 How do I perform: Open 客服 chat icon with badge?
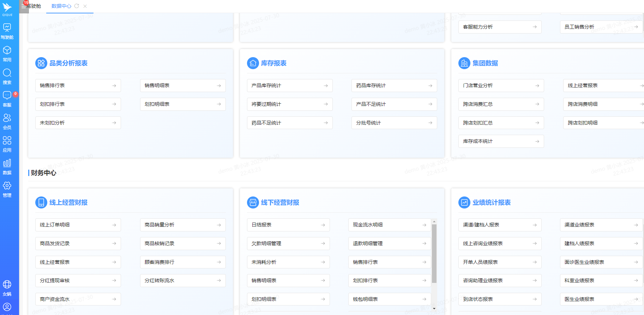tap(7, 96)
